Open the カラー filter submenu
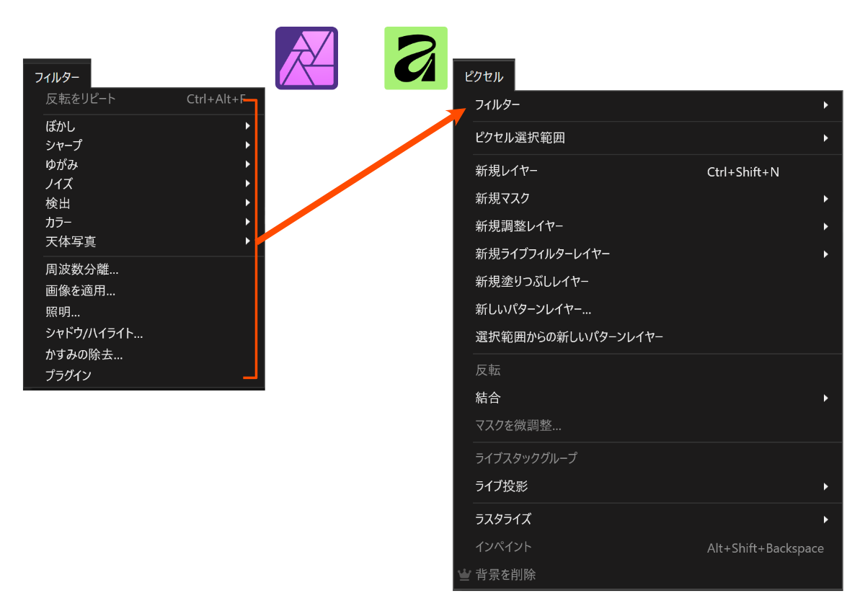The height and width of the screenshot is (616, 865). (248, 222)
